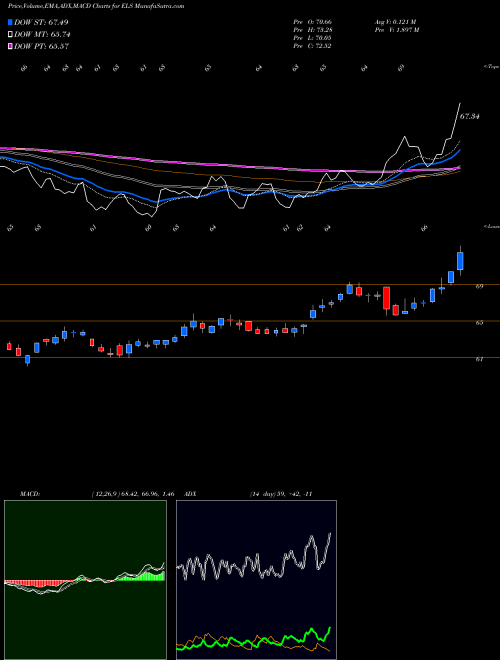
Task: Open the green MACD histogram chart panel
Action: (x=85, y=580)
